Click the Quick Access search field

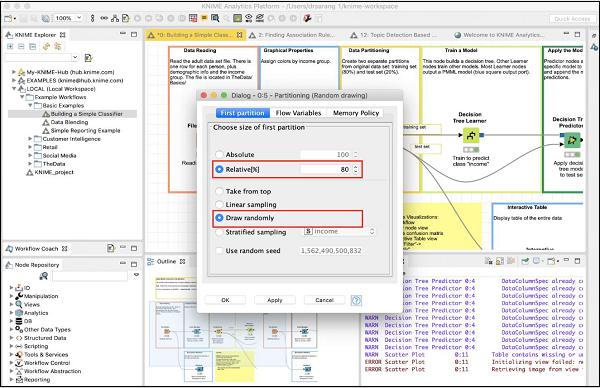(572, 19)
